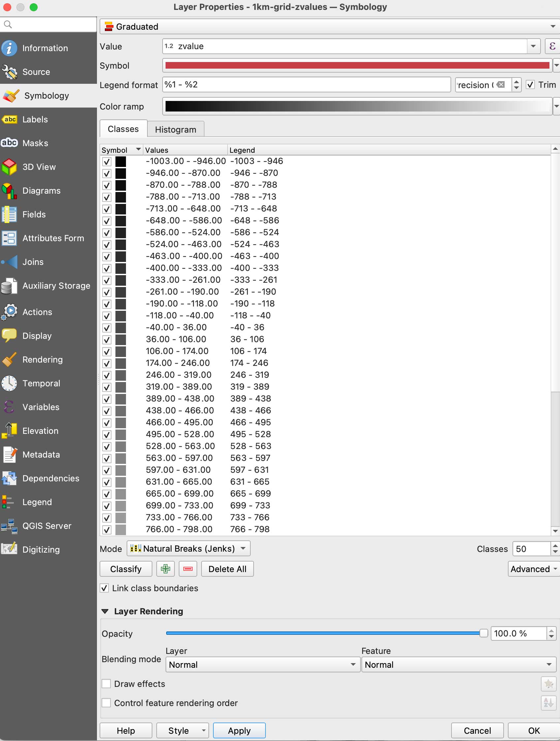Open the Labels section in sidebar
The height and width of the screenshot is (741, 560).
click(x=35, y=119)
